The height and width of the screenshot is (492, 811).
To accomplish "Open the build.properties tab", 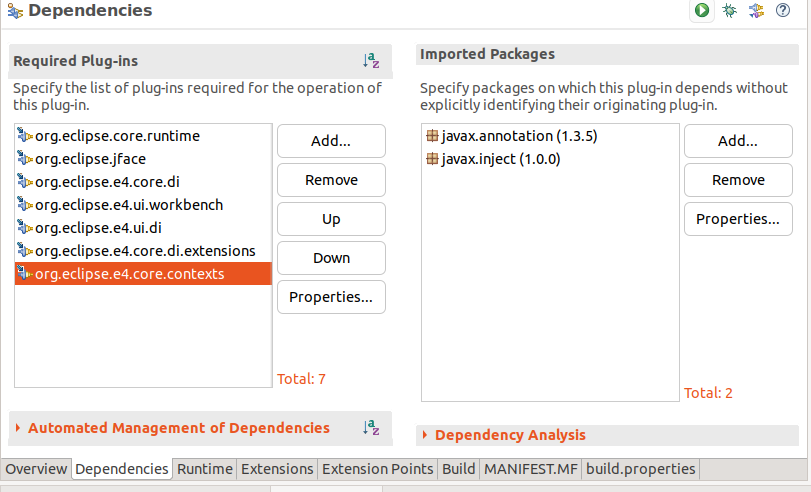I will click(640, 469).
